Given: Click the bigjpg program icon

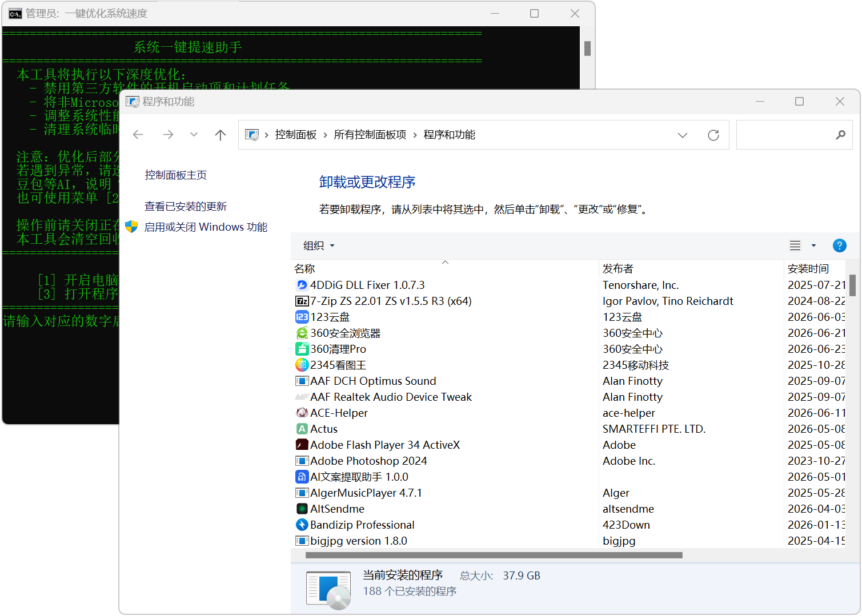Looking at the screenshot, I should [302, 541].
